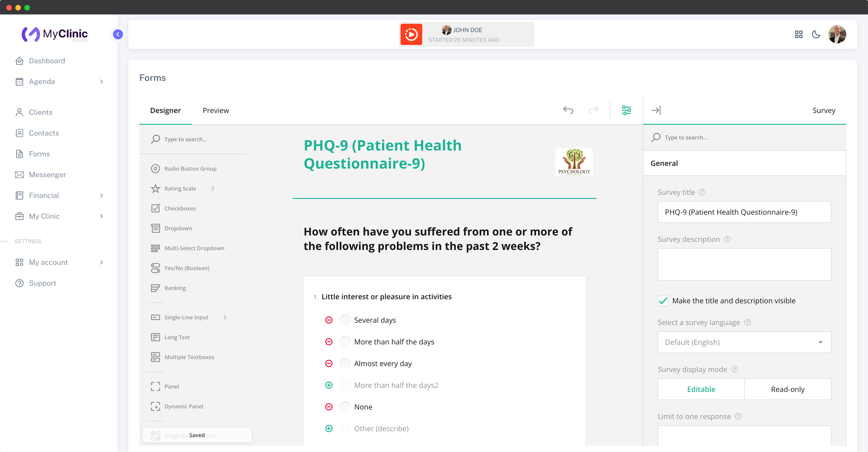Click the Survey description text field
The width and height of the screenshot is (868, 452).
click(744, 264)
